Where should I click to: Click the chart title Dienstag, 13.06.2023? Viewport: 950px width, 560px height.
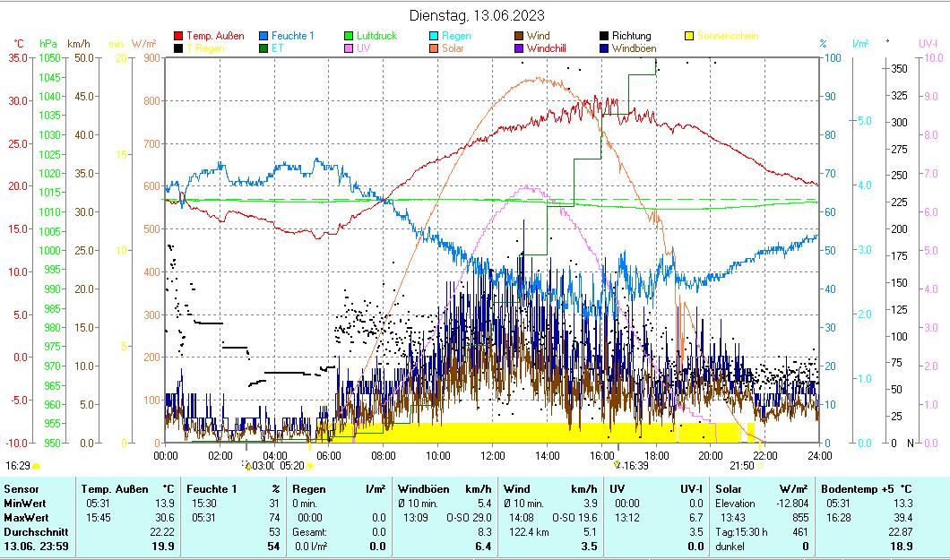(477, 15)
